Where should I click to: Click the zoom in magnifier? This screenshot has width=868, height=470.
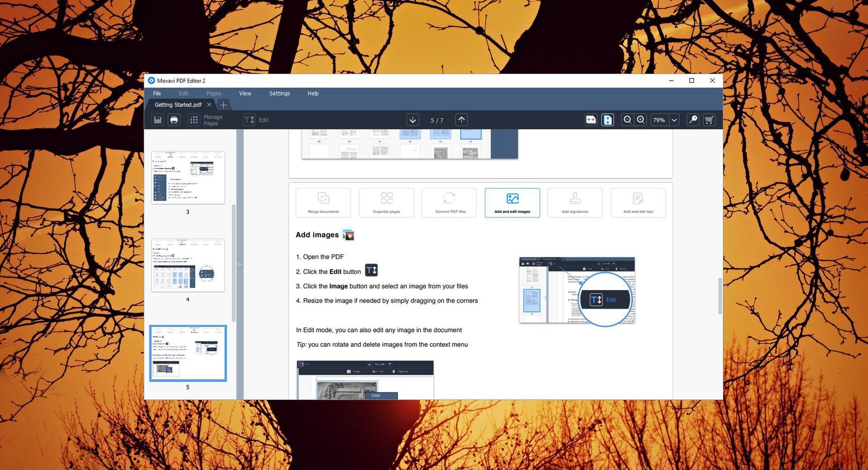(x=641, y=120)
